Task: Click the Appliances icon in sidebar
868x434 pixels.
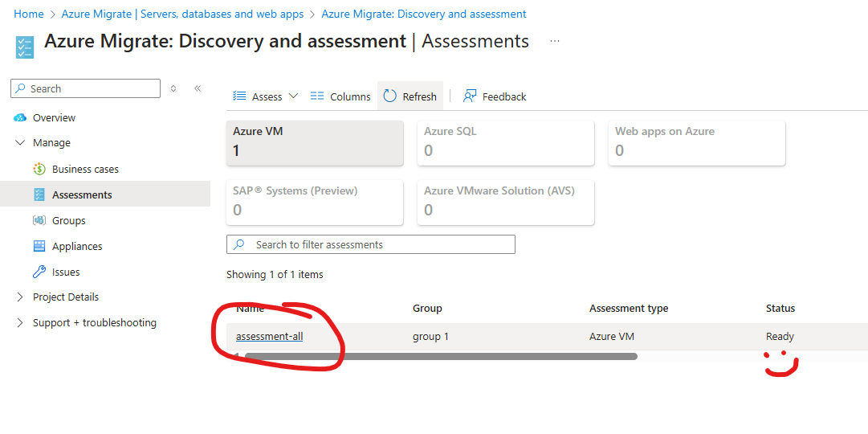Action: click(39, 247)
